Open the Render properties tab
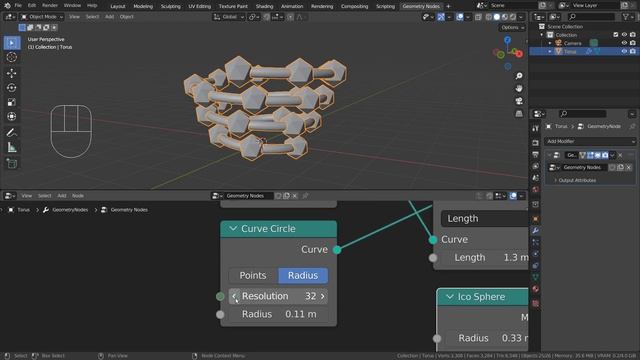Viewport: 640px width, 360px height. 536,143
